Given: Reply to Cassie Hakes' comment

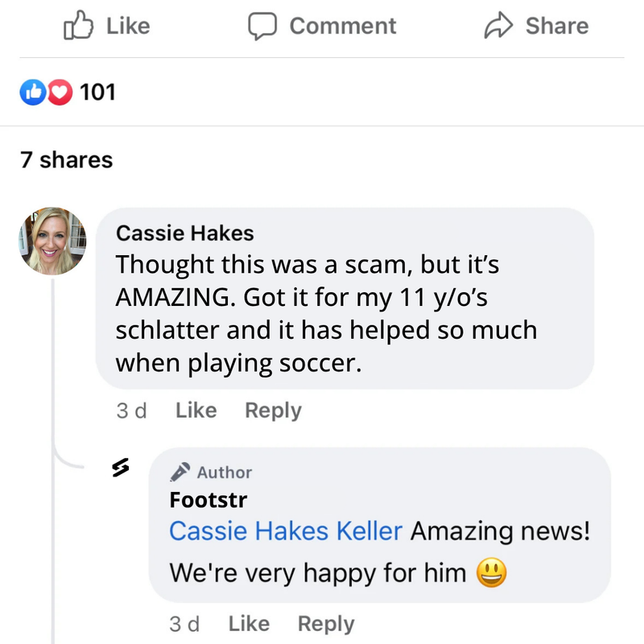Looking at the screenshot, I should tap(273, 411).
